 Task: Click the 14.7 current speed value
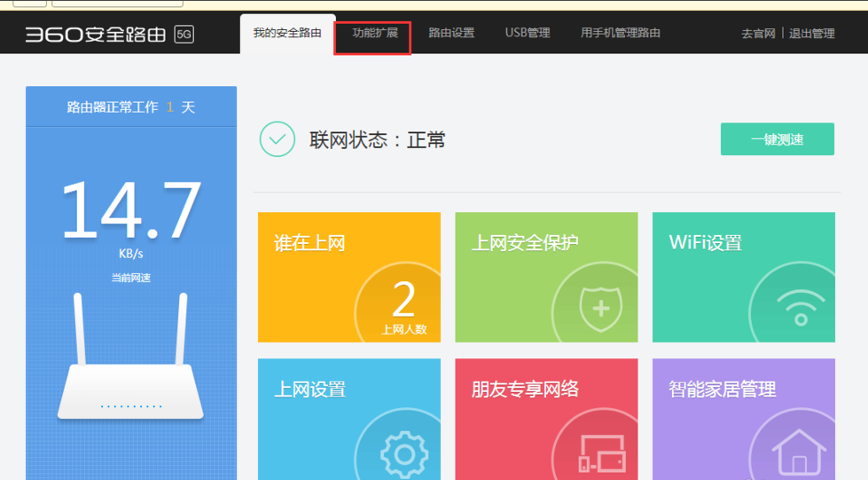(x=130, y=210)
